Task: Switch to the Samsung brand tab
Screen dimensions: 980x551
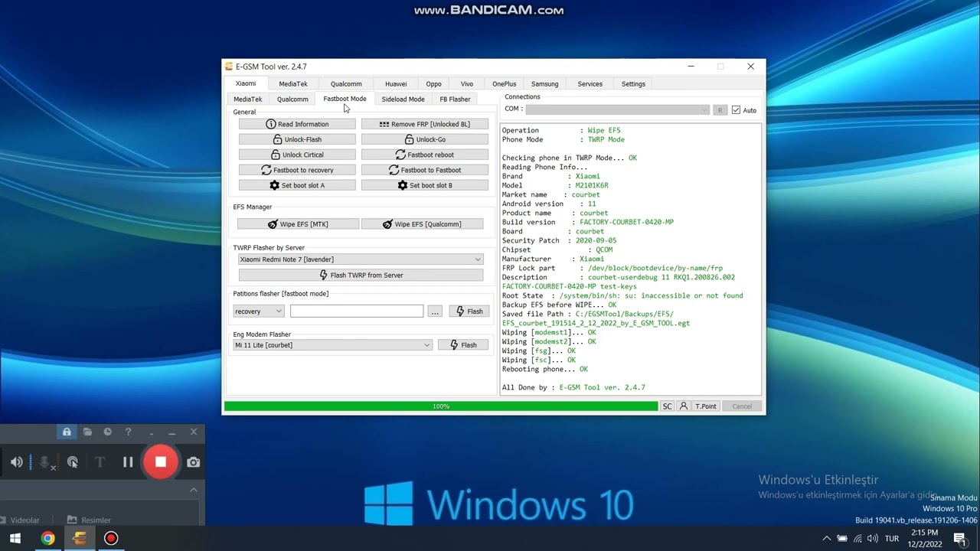Action: (x=544, y=84)
